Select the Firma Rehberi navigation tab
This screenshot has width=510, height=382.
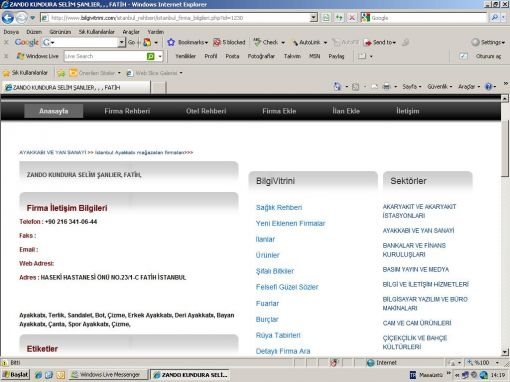click(x=127, y=111)
